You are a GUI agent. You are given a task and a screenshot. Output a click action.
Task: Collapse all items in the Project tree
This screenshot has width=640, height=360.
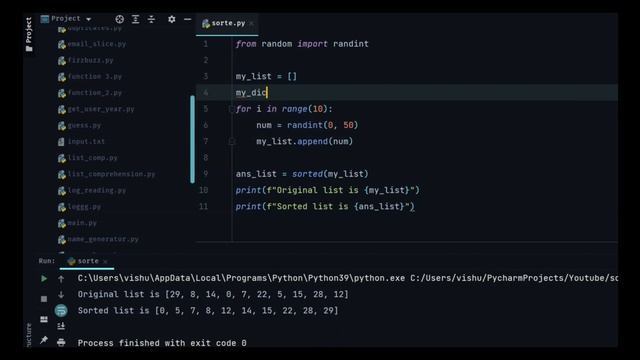[151, 19]
